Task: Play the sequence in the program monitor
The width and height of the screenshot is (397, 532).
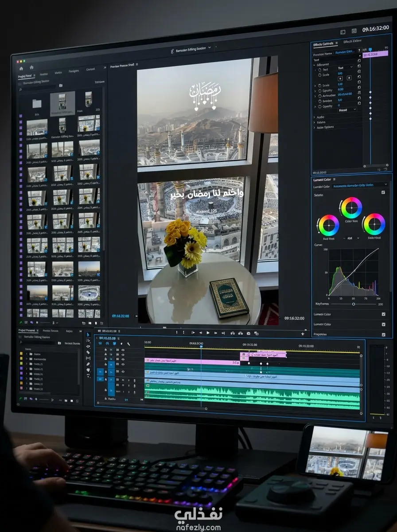Action: coord(208,333)
